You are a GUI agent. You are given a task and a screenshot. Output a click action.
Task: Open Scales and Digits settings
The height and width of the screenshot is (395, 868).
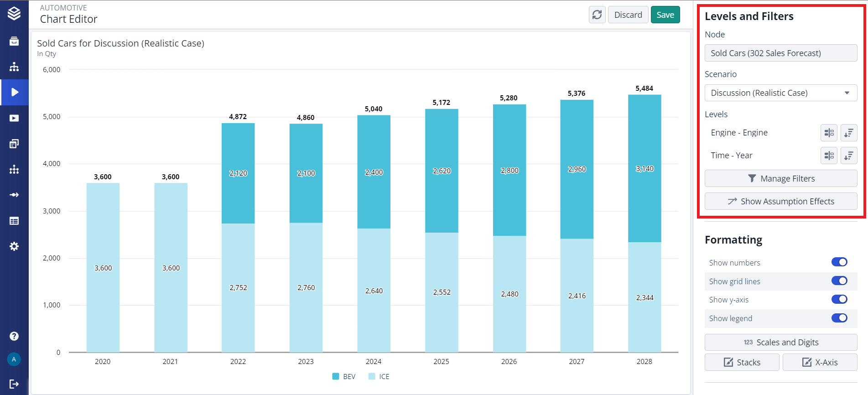point(780,342)
